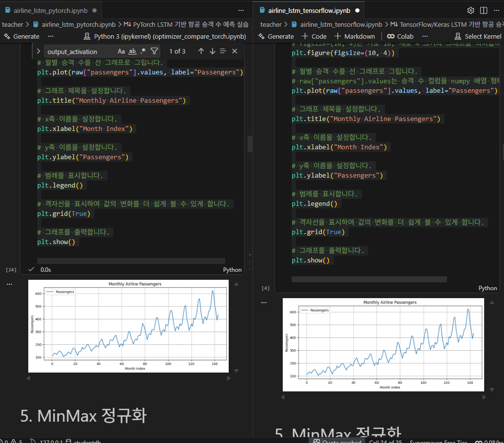Open notebook in Colab
Screen dimensions: 504x443
(x=400, y=36)
